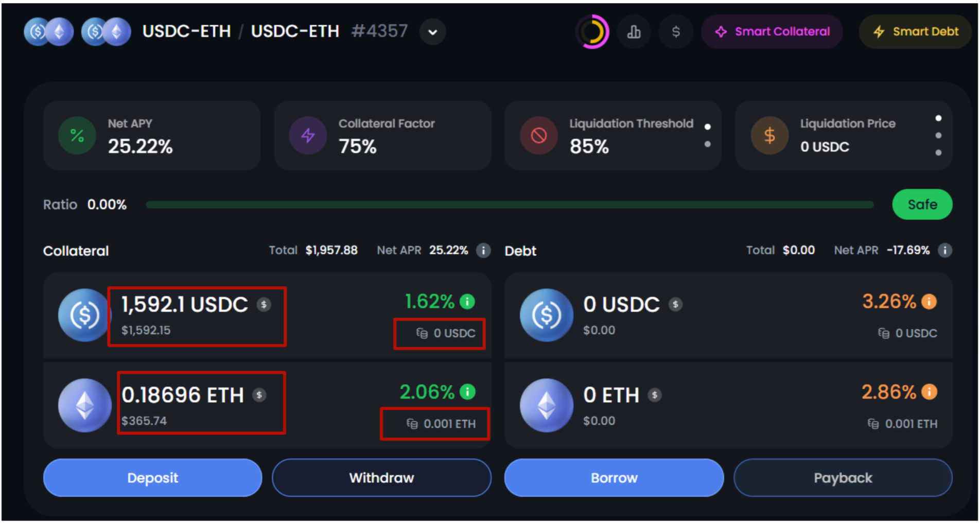Viewport: 980px width, 524px height.
Task: Expand the USDC-ETH vault #4357 dropdown
Action: [x=433, y=32]
